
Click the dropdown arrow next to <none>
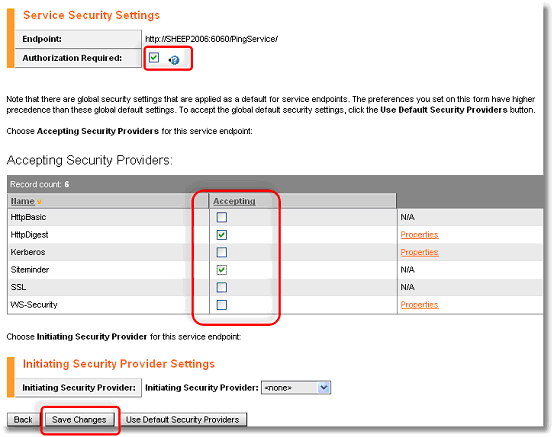[324, 388]
